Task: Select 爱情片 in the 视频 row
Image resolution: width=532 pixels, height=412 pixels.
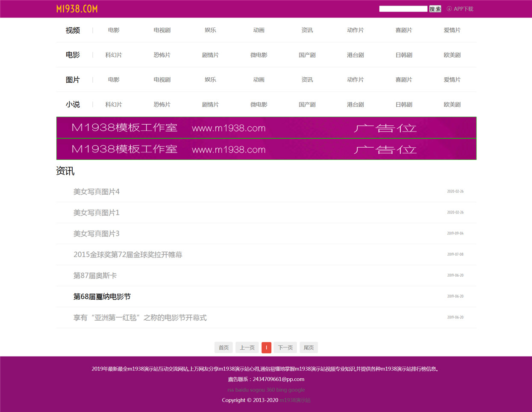Action: (x=452, y=30)
